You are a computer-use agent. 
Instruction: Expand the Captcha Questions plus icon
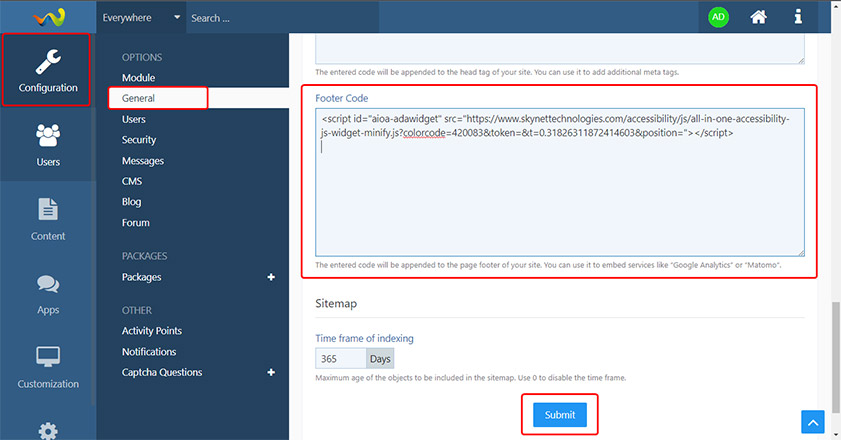[271, 372]
